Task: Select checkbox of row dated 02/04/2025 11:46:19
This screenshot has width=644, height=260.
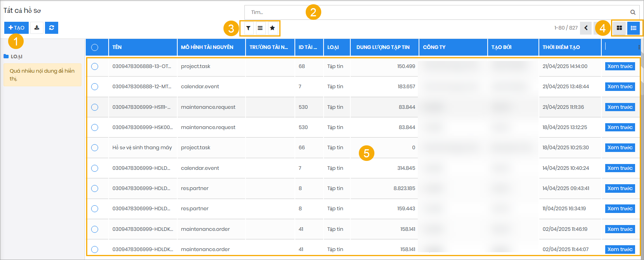Action: coord(95,229)
